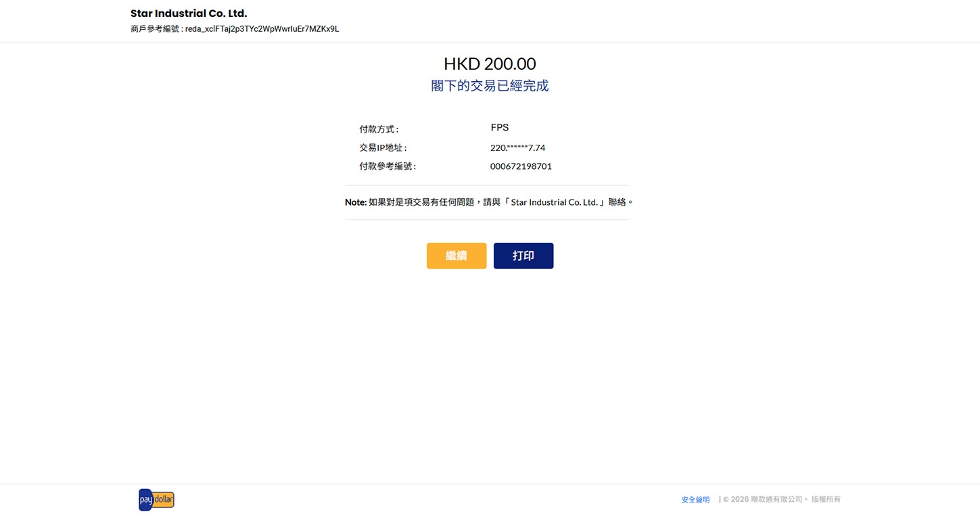The image size is (980, 514).
Task: Click the Note line about contacting the merchant
Action: [488, 202]
